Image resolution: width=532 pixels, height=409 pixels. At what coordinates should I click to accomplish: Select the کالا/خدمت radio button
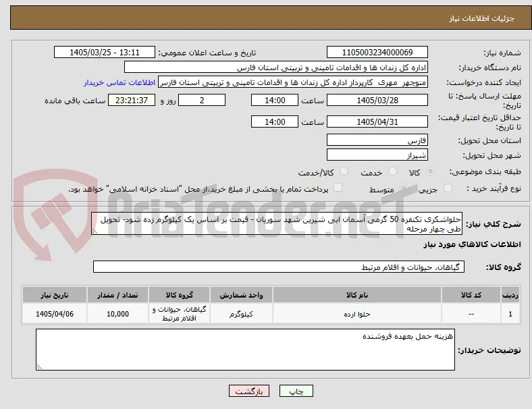(x=344, y=171)
